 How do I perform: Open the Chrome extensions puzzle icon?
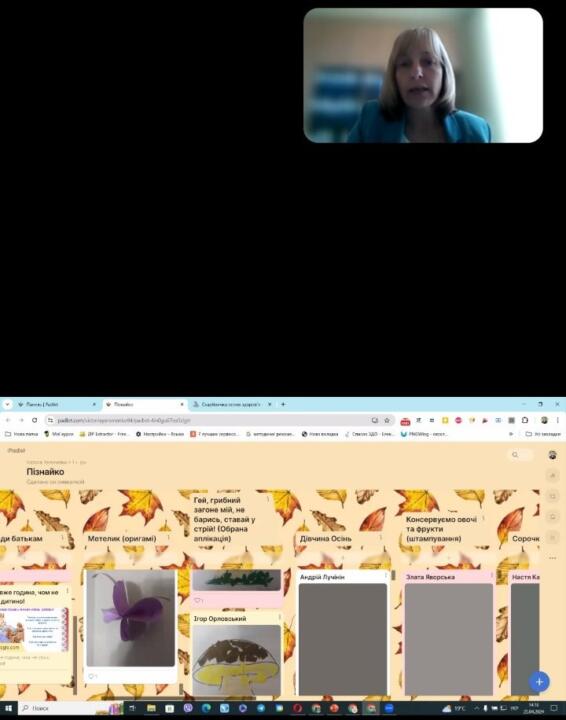click(525, 420)
